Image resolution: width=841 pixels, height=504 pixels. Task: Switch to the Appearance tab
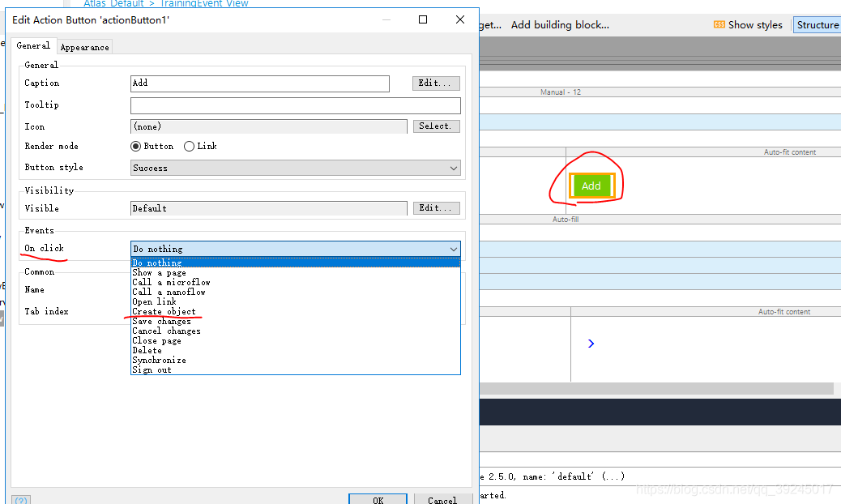(84, 47)
